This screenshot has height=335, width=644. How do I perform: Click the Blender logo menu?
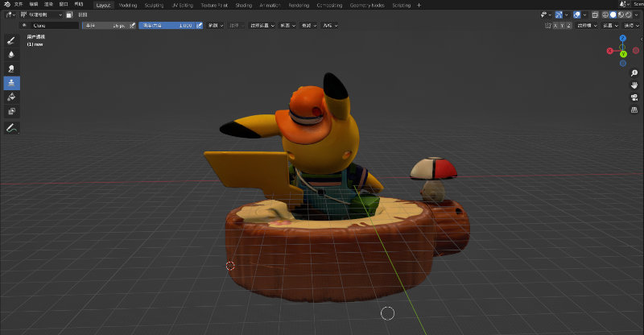pos(6,5)
